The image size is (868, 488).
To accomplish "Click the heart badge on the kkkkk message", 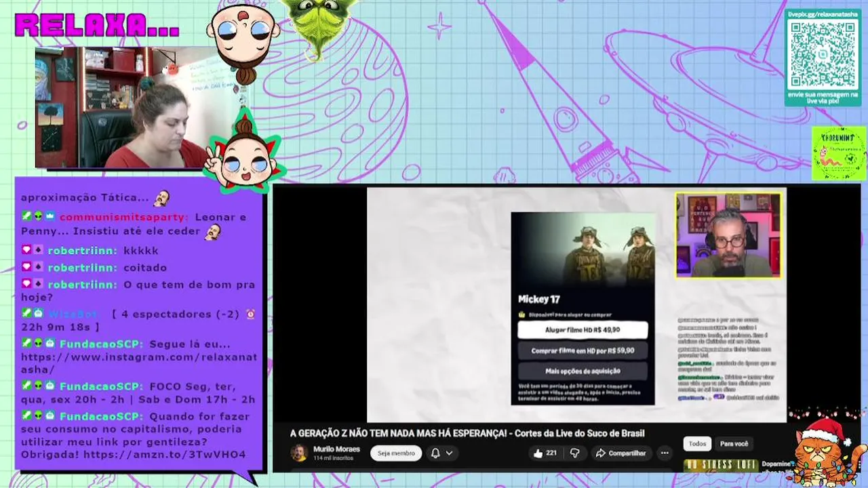I will click(26, 251).
